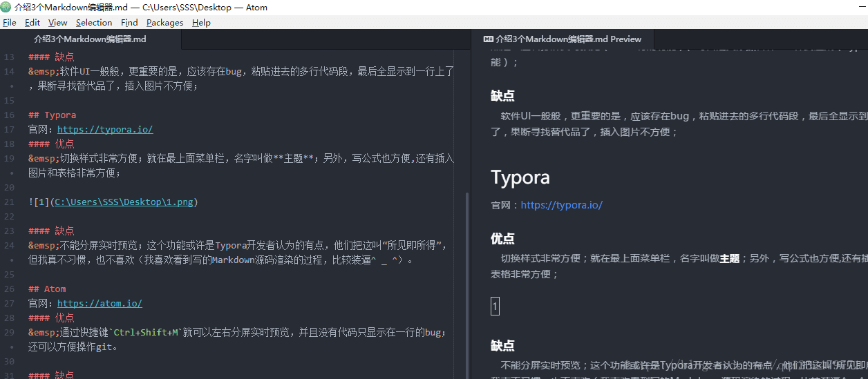Click line number 19 in the gutter
Image resolution: width=868 pixels, height=379 pixels.
(x=9, y=158)
